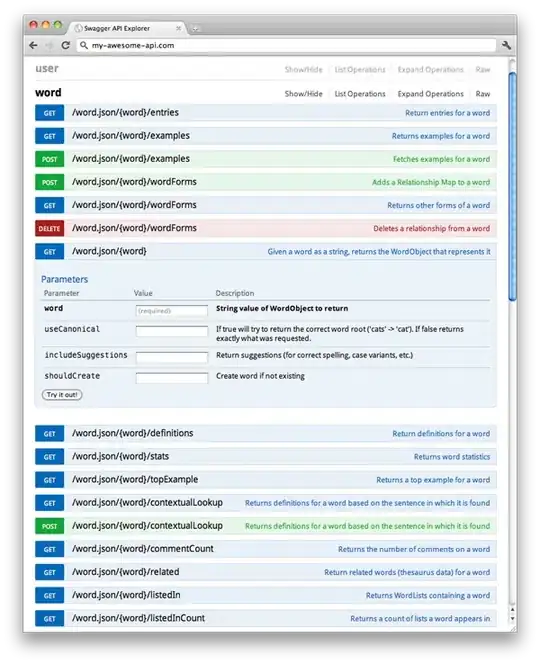This screenshot has height=664, width=540.
Task: Click 'Returns the number of comments on a word'
Action: coord(414,549)
